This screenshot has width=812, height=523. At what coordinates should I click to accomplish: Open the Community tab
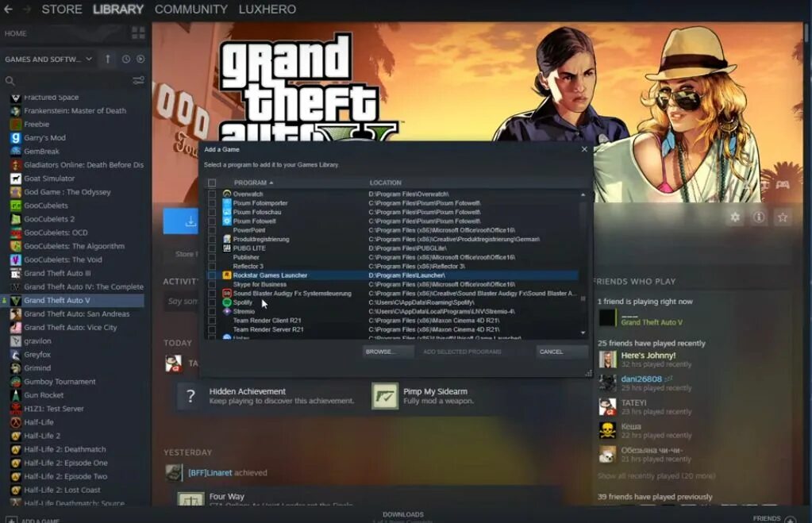[x=191, y=9]
